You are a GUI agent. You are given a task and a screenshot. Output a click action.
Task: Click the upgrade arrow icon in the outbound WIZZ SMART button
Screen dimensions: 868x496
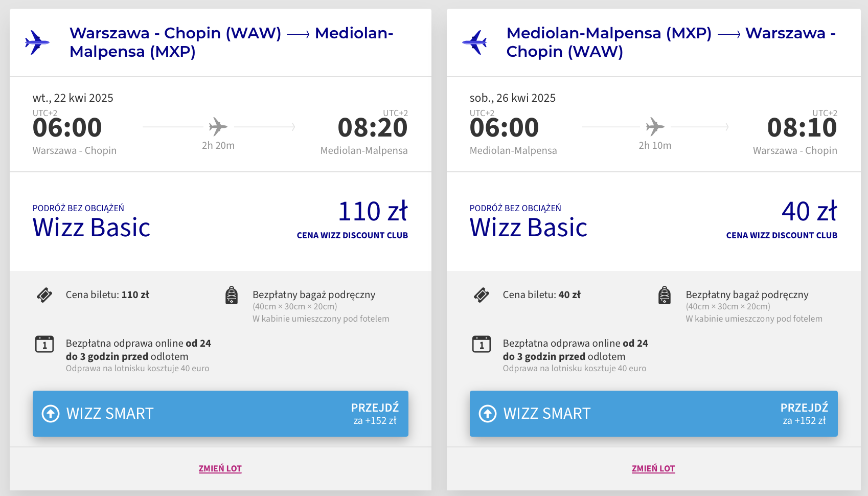pyautogui.click(x=51, y=413)
